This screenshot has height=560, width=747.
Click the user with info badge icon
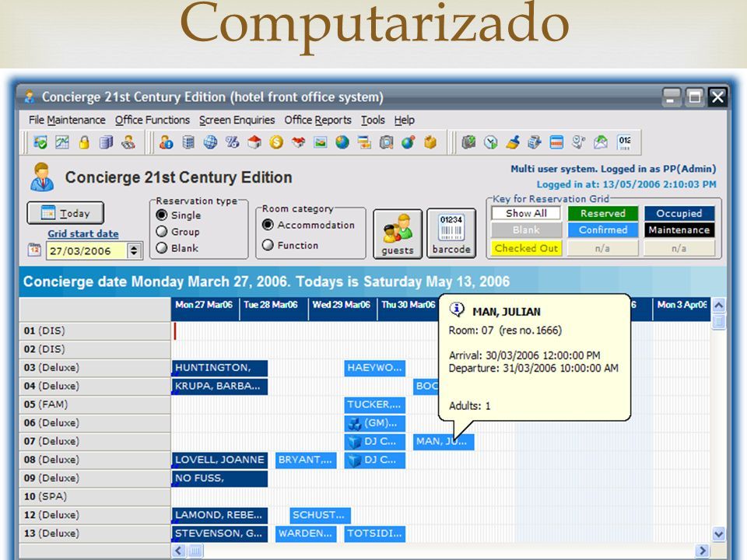167,142
